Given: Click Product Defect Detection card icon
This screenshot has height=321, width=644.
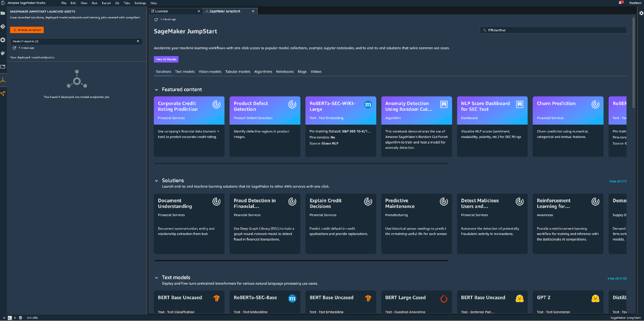Looking at the screenshot, I should (292, 104).
